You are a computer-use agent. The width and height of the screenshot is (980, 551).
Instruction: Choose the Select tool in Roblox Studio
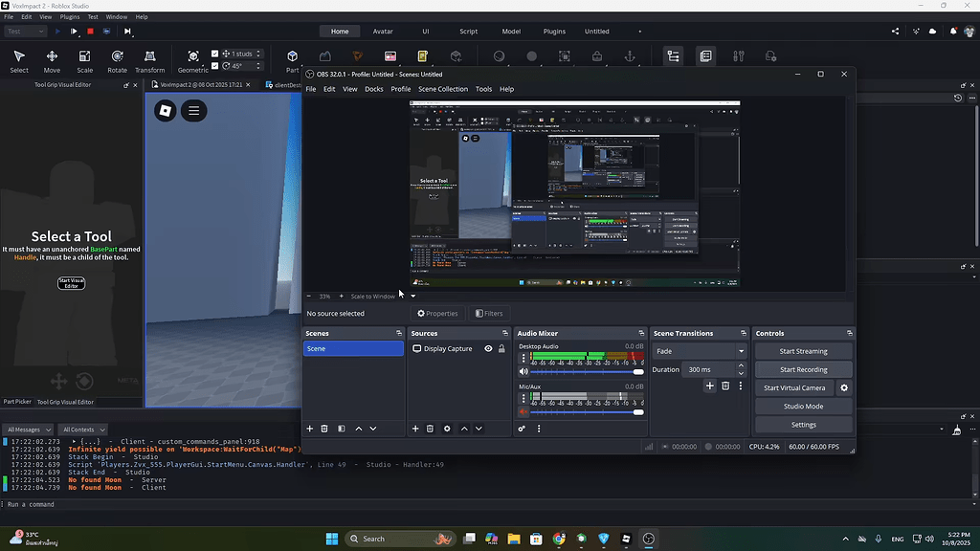[19, 61]
